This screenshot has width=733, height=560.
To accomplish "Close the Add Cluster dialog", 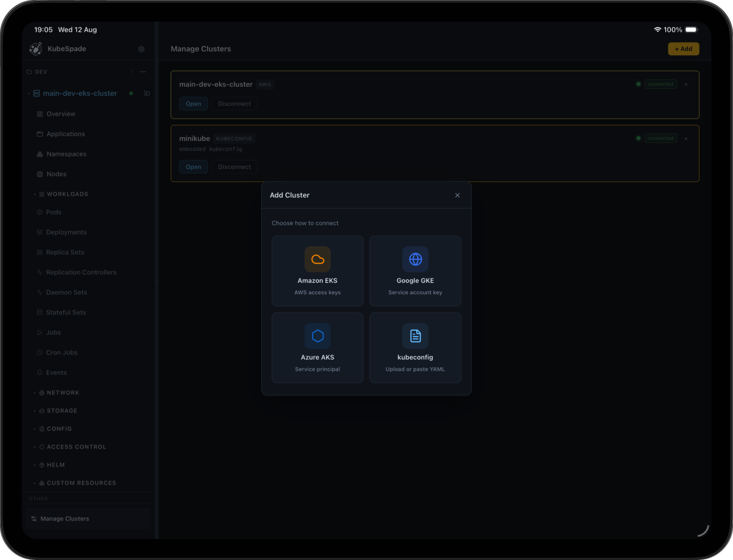I will click(458, 195).
